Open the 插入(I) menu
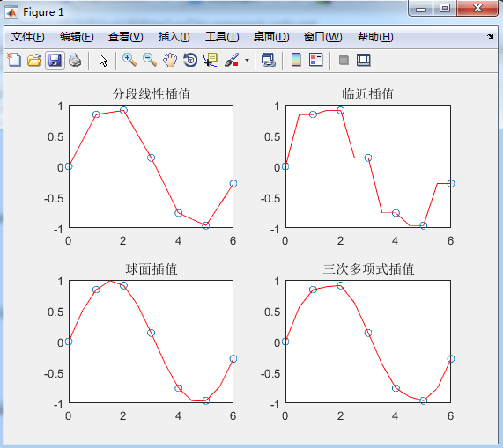Screen dimensions: 503x448 174,37
